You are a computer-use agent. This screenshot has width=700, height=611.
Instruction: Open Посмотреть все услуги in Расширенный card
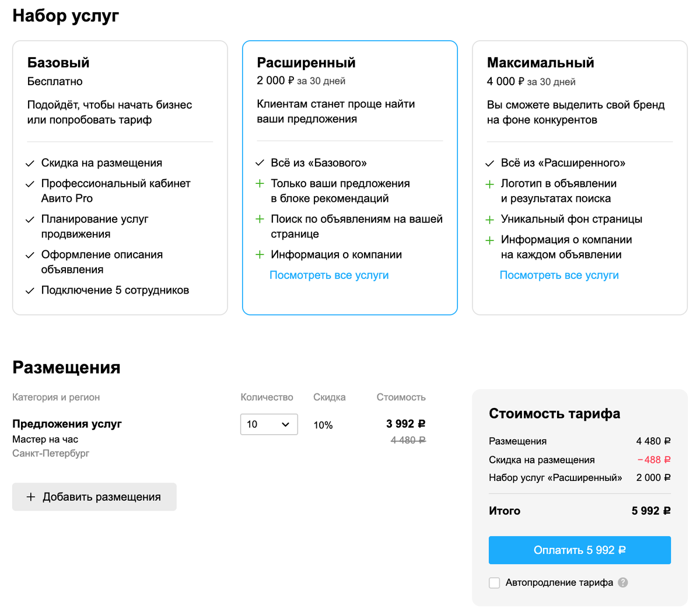tap(329, 275)
